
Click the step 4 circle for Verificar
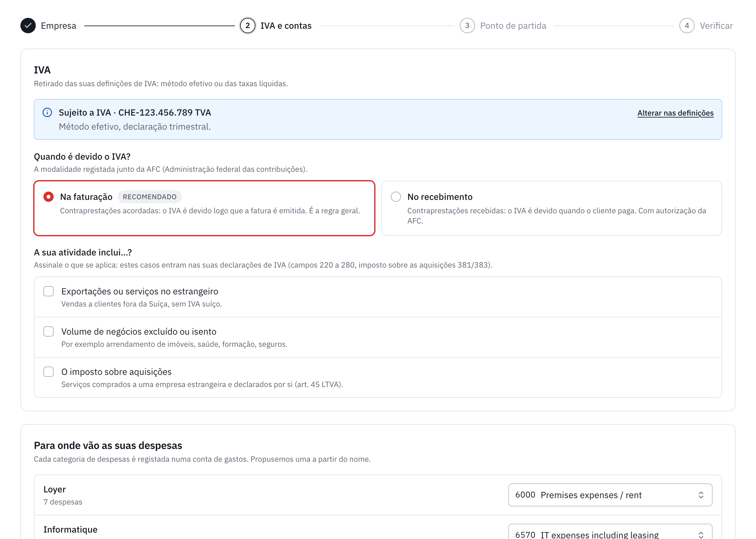pyautogui.click(x=687, y=26)
